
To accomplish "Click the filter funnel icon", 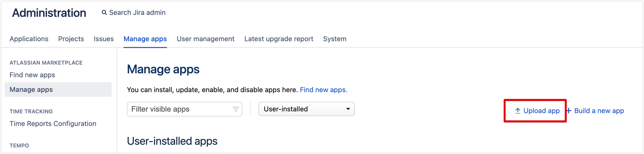I will [x=235, y=109].
